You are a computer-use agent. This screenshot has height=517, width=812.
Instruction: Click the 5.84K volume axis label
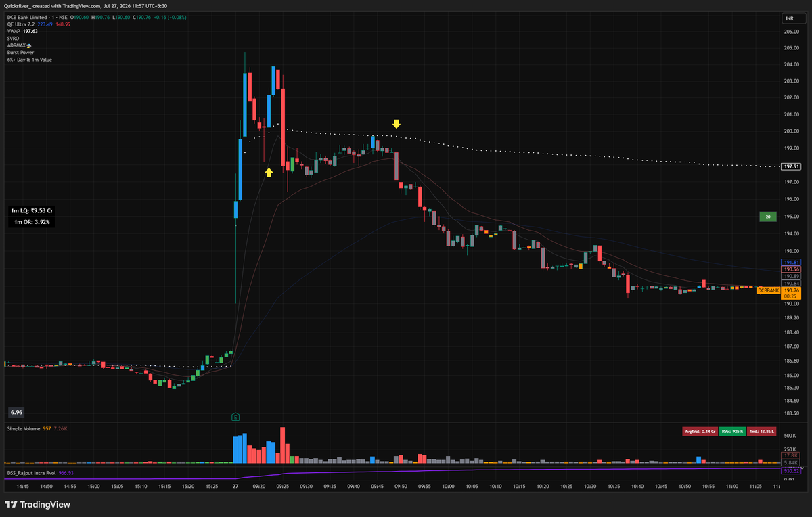click(x=792, y=462)
